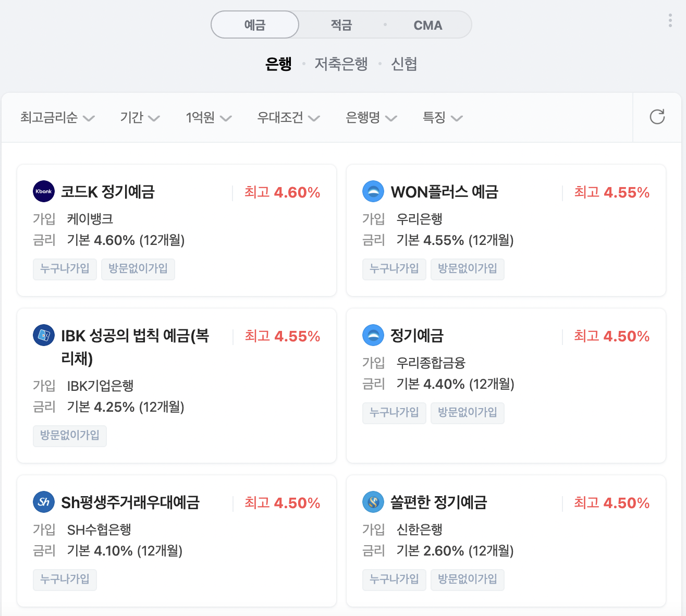Switch to the 예금 tab
The width and height of the screenshot is (686, 616).
click(x=255, y=24)
